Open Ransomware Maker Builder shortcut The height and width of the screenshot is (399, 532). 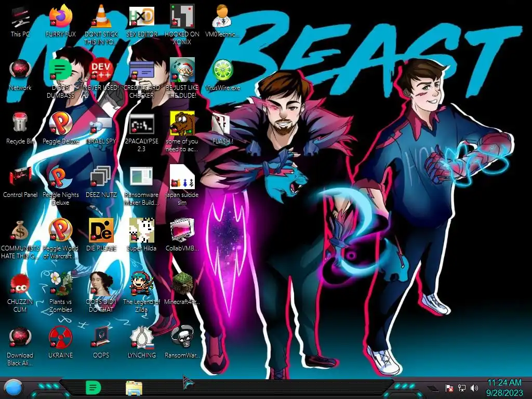click(x=142, y=186)
